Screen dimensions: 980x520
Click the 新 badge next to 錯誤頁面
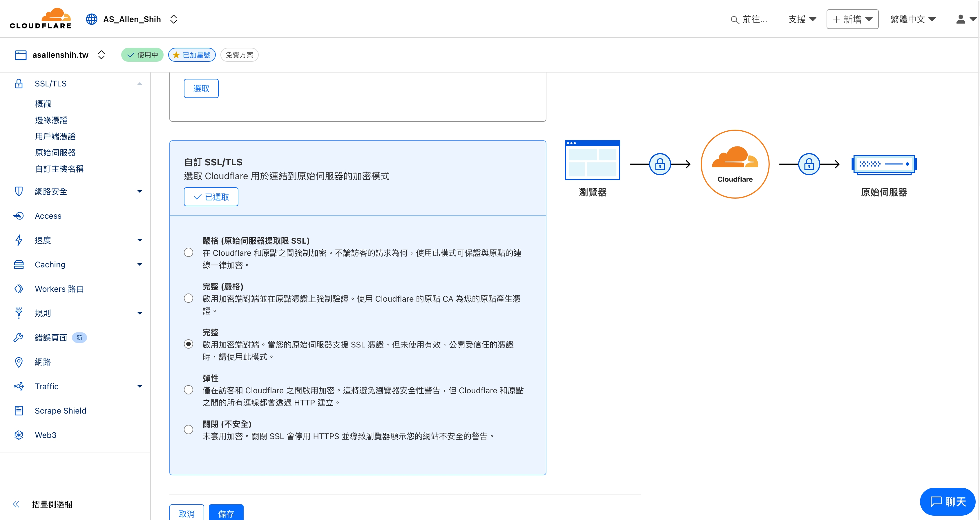(x=79, y=337)
